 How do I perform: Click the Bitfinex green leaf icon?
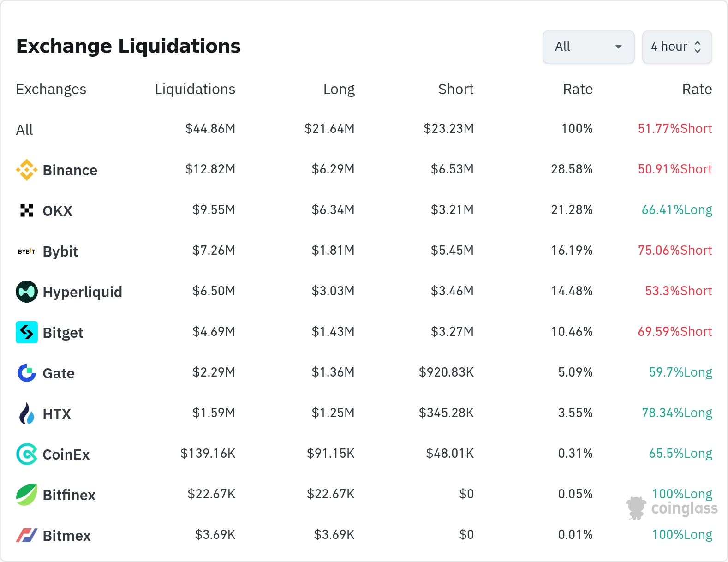(27, 495)
